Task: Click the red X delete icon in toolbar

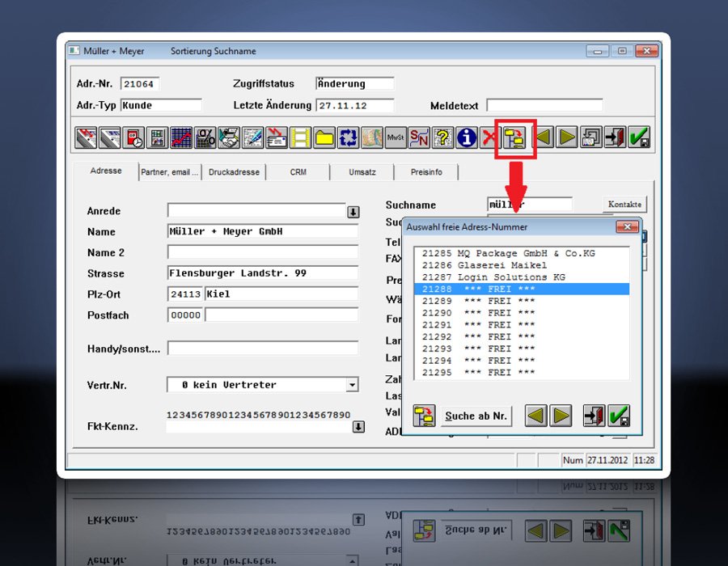Action: point(489,137)
